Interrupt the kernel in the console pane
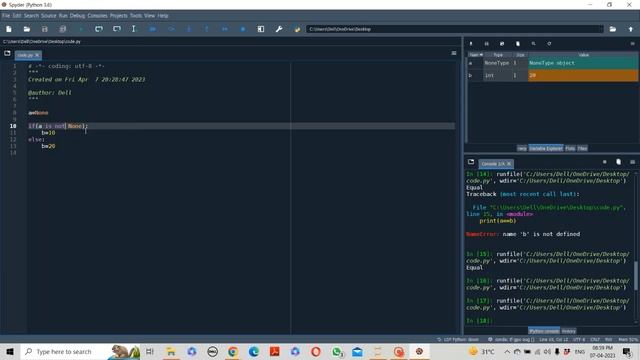 pos(604,162)
